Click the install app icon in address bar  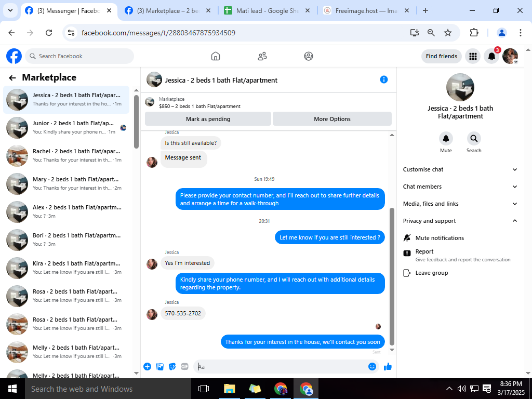[414, 33]
